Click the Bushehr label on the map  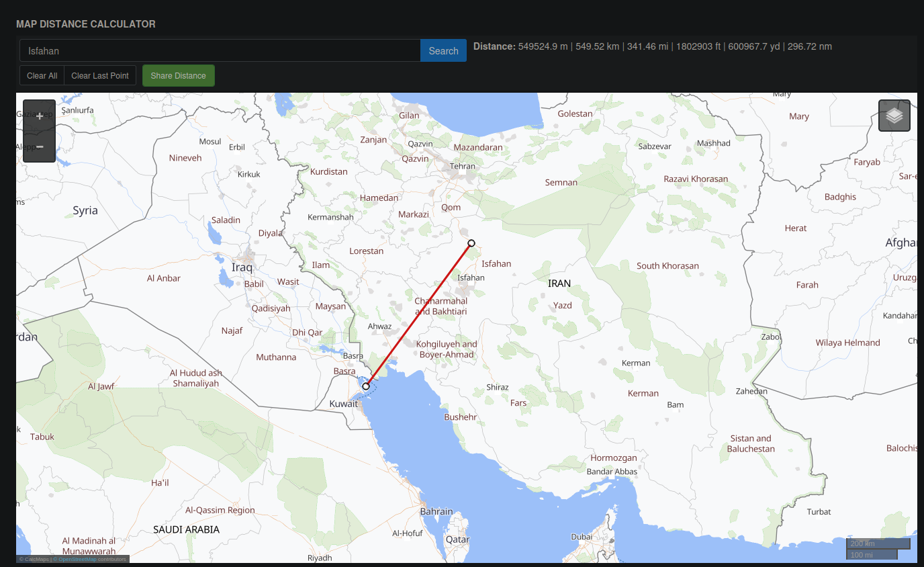461,417
